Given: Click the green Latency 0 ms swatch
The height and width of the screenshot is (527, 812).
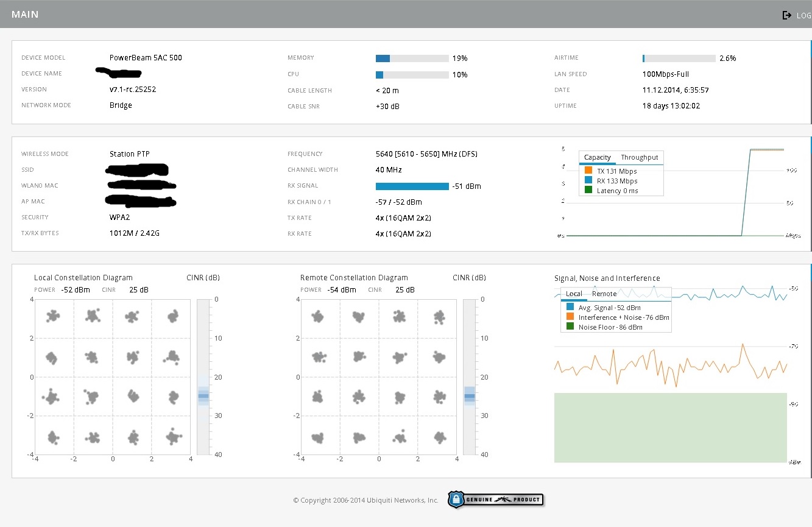Looking at the screenshot, I should (588, 190).
